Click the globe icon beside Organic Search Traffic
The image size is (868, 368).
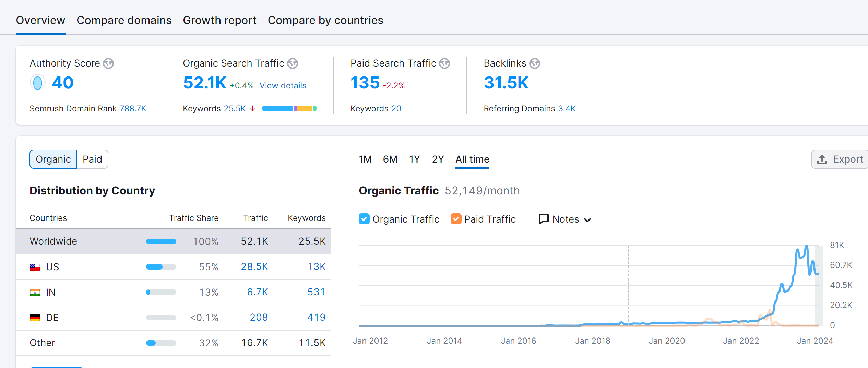click(293, 63)
